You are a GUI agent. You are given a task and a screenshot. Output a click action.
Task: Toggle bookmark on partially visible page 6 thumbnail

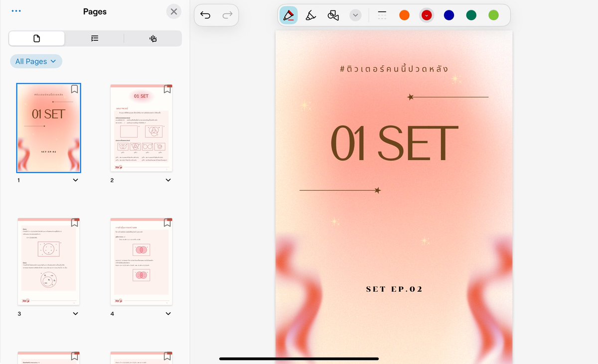(x=167, y=356)
